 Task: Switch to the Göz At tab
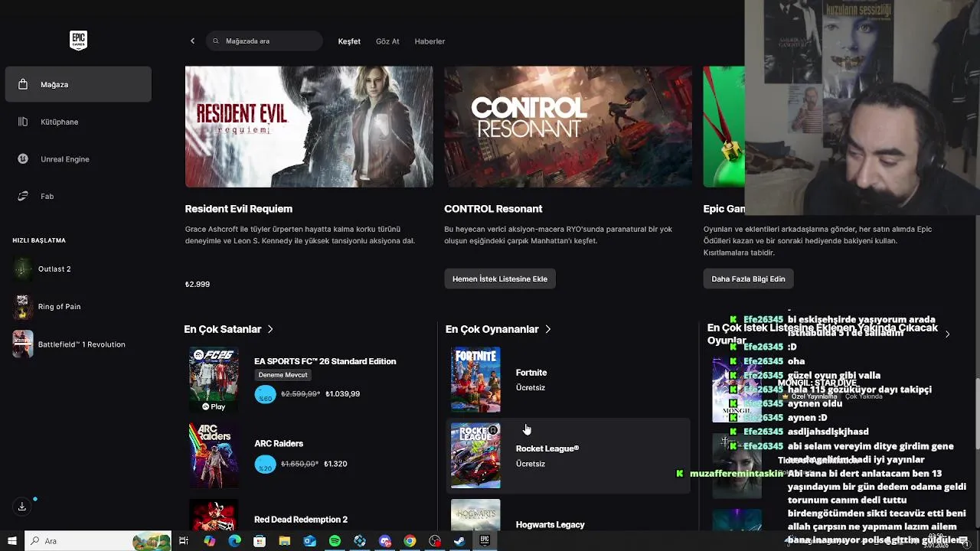pyautogui.click(x=387, y=41)
